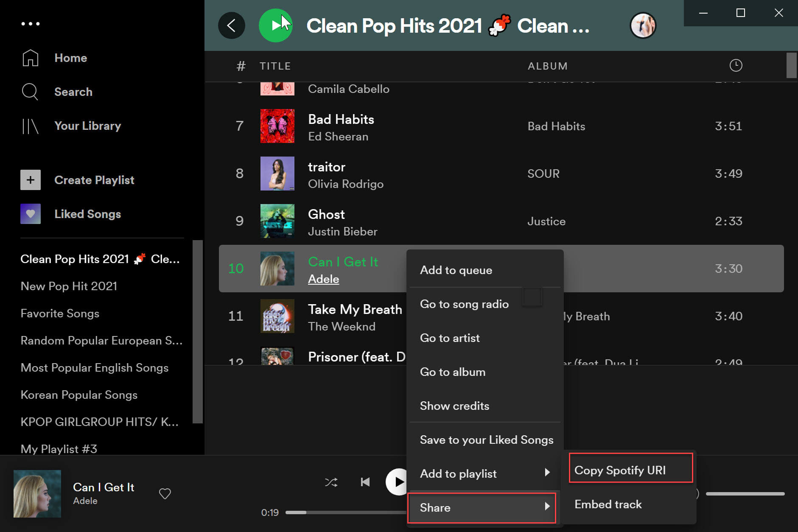Screen dimensions: 798x532
Task: Go to Home
Action: pyautogui.click(x=71, y=58)
